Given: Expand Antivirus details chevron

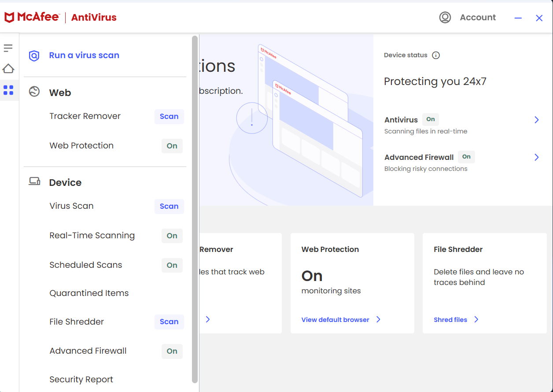Looking at the screenshot, I should pos(536,120).
